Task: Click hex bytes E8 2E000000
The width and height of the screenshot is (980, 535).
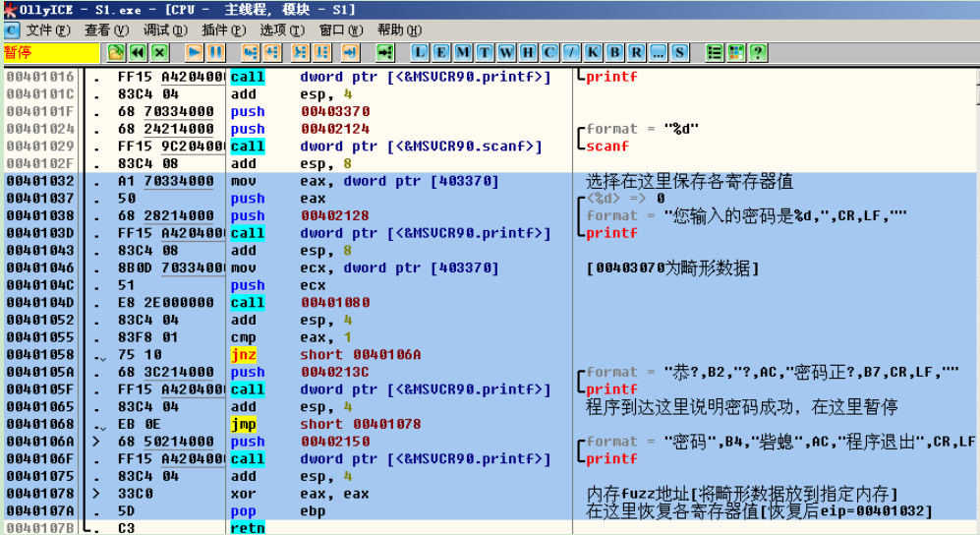Action: 165,303
